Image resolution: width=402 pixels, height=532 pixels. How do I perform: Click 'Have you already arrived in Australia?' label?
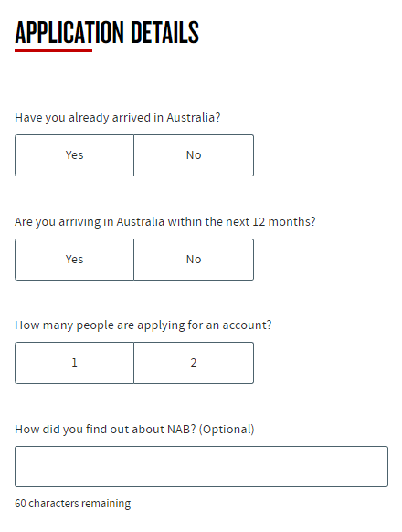tap(117, 118)
